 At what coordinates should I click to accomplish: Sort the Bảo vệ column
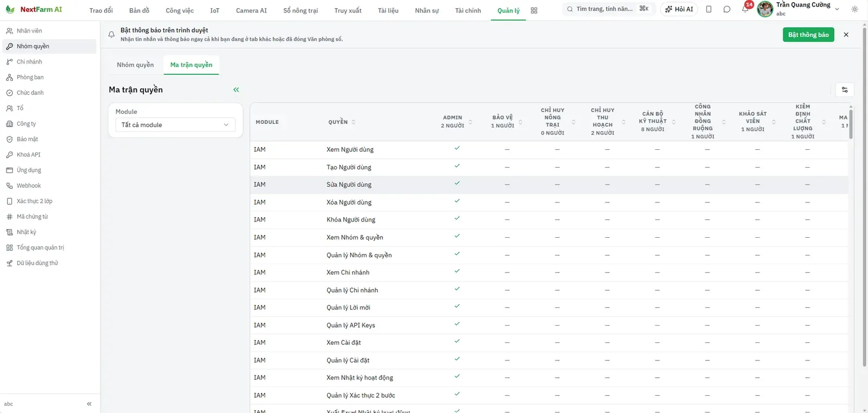(x=520, y=122)
